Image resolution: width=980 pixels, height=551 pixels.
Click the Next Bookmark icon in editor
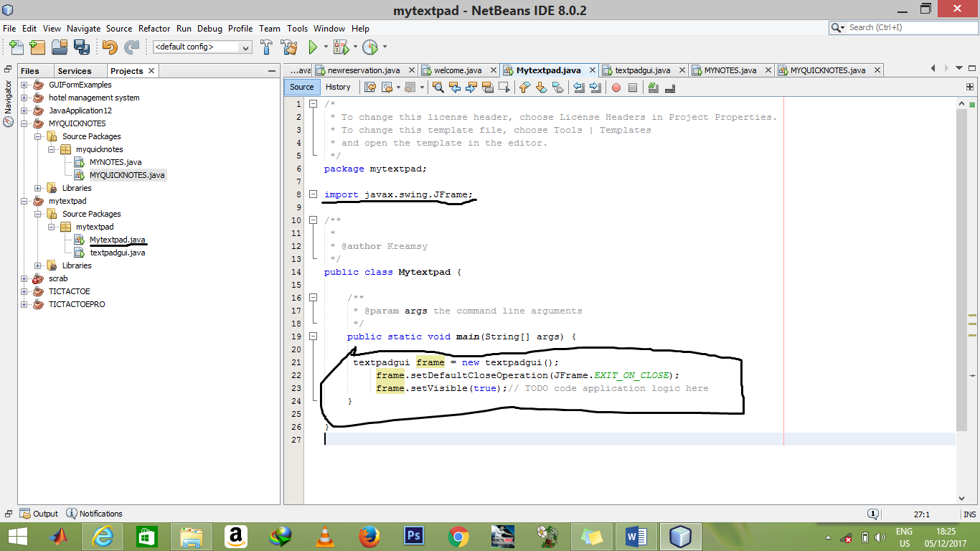pos(541,88)
